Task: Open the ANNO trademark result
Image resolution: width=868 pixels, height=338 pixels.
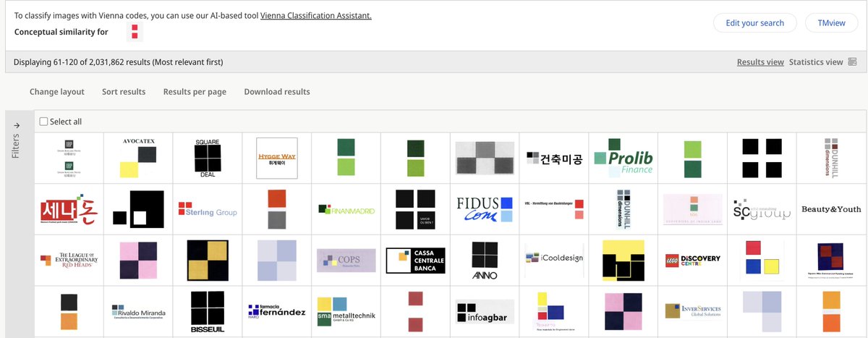Action: (485, 261)
